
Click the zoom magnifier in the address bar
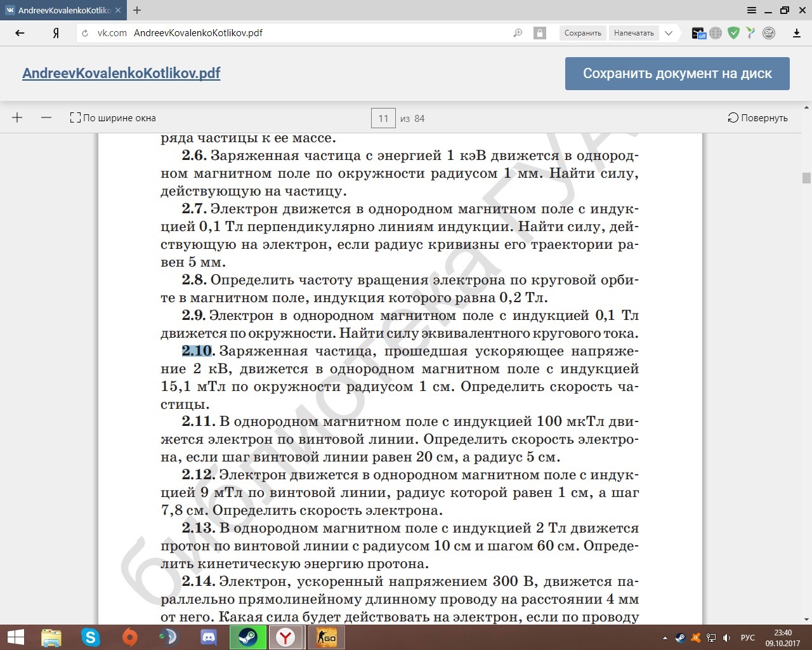coord(518,33)
